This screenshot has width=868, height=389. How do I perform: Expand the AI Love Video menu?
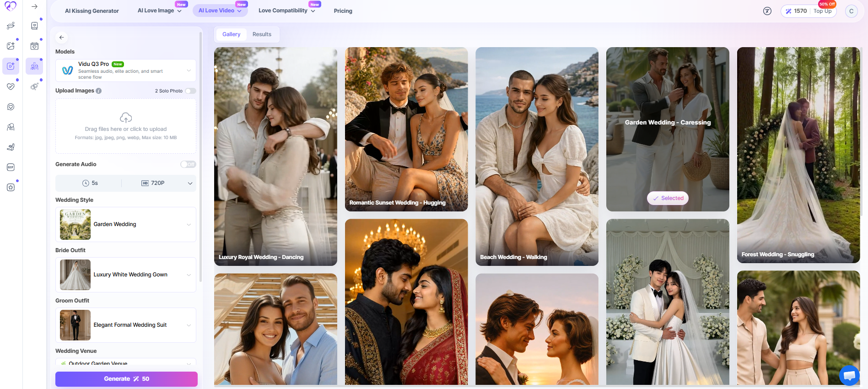point(220,11)
